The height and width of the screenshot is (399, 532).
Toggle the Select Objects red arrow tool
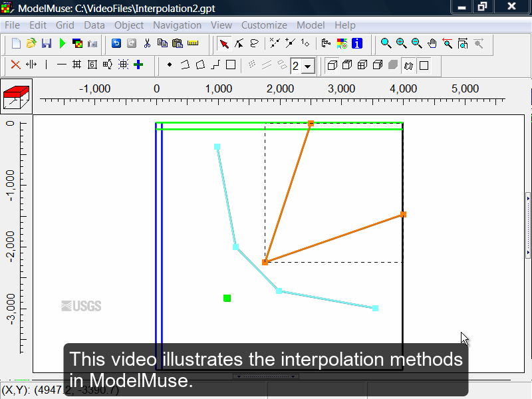[x=223, y=44]
